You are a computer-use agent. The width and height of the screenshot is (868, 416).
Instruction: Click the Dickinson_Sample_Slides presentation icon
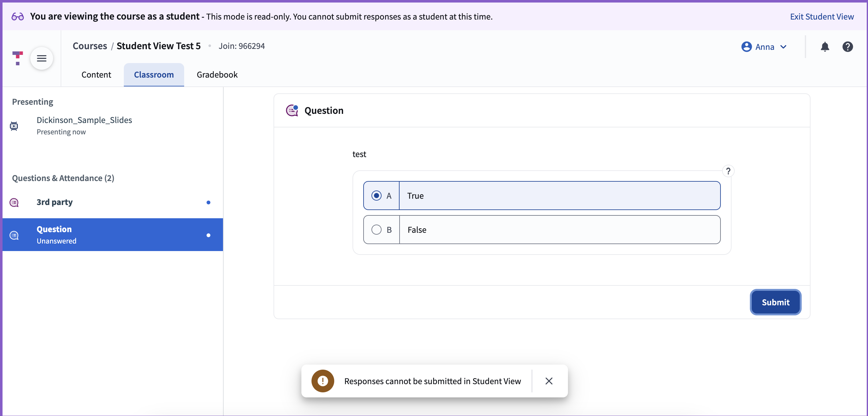click(x=14, y=126)
